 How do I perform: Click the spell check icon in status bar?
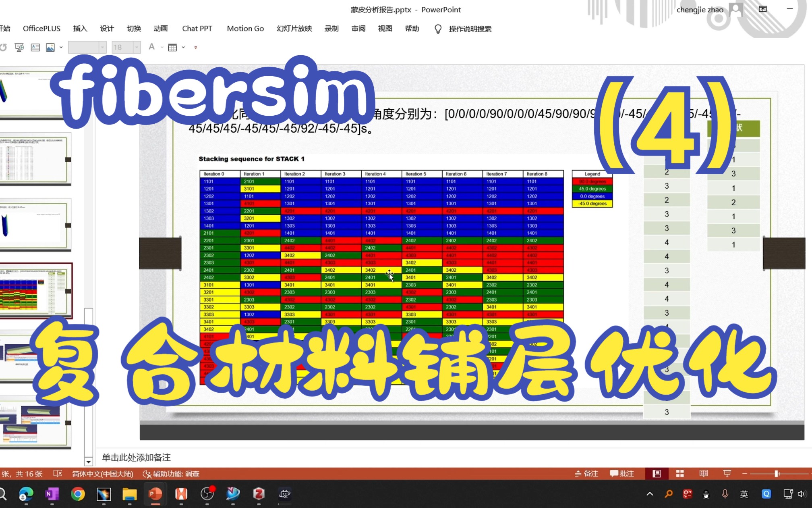(58, 473)
